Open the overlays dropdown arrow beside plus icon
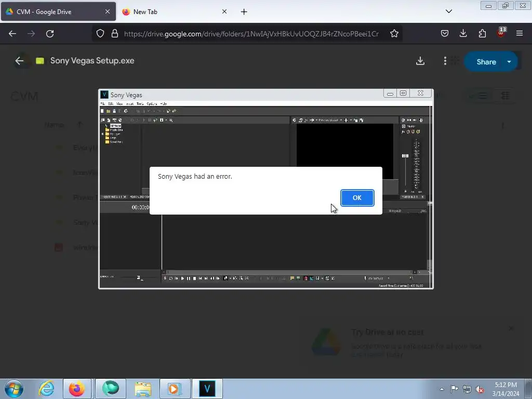 point(351,120)
